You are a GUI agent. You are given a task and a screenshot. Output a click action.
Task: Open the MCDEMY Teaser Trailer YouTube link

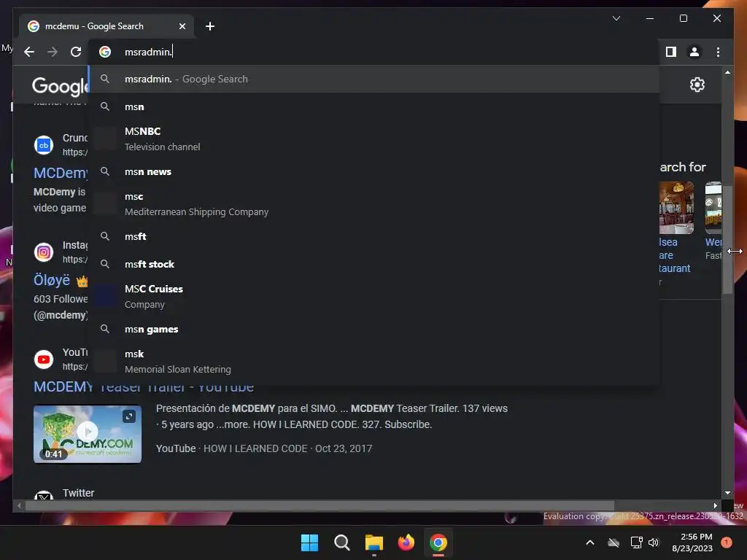pos(144,386)
